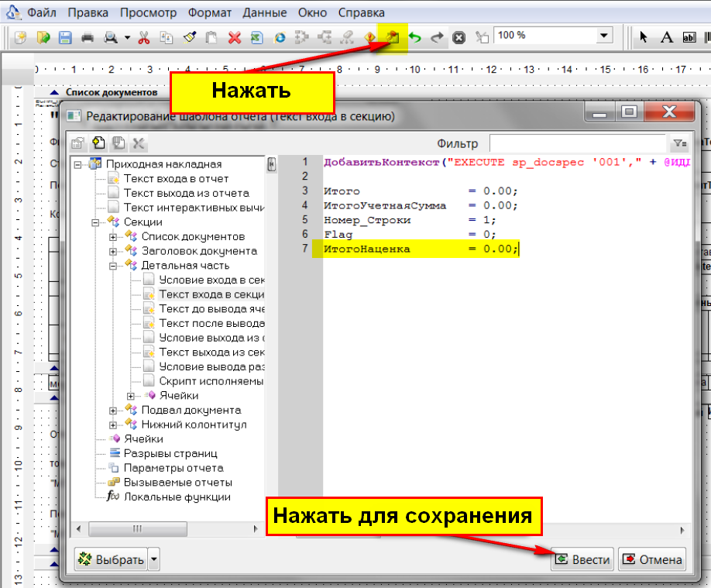Collapse the Приходная накладная root node

(x=78, y=165)
